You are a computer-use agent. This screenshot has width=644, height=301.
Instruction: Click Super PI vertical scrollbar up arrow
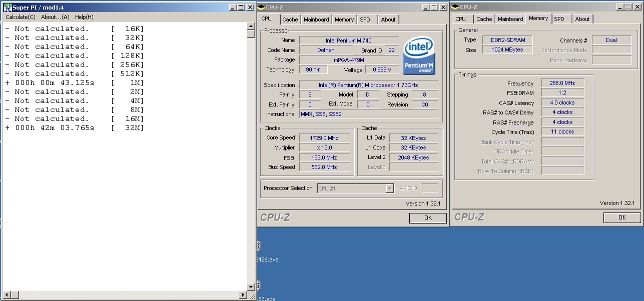[251, 26]
